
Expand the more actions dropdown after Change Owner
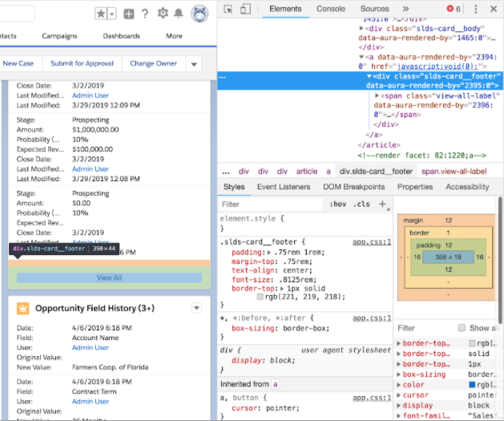click(194, 64)
